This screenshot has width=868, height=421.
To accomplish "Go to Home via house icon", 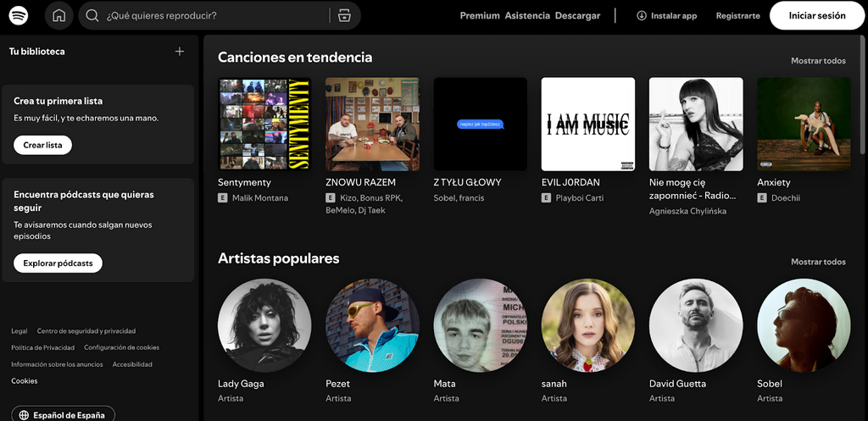I will (58, 15).
